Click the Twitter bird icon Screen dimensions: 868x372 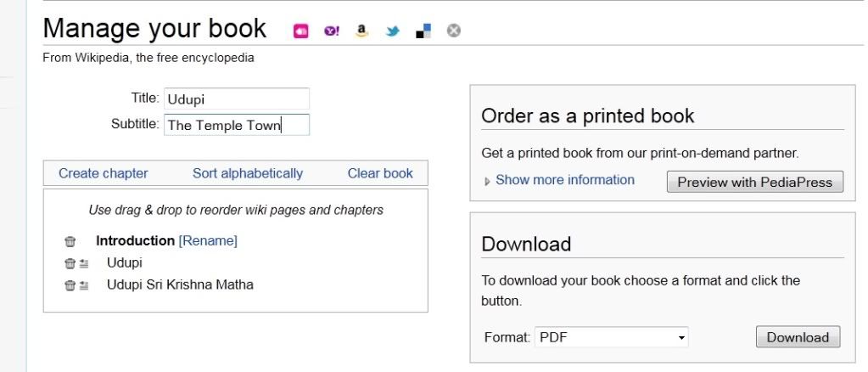(392, 32)
